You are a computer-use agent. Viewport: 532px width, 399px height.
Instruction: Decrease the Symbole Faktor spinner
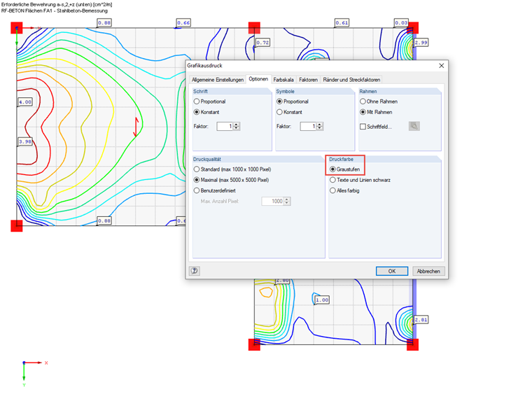[x=320, y=128]
